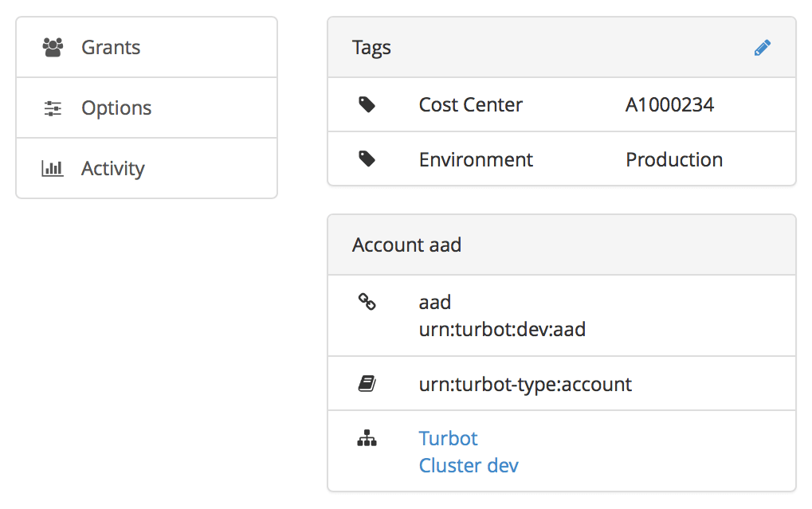This screenshot has height=509, width=812.
Task: Click the tag icon beside Cost Center
Action: [367, 104]
